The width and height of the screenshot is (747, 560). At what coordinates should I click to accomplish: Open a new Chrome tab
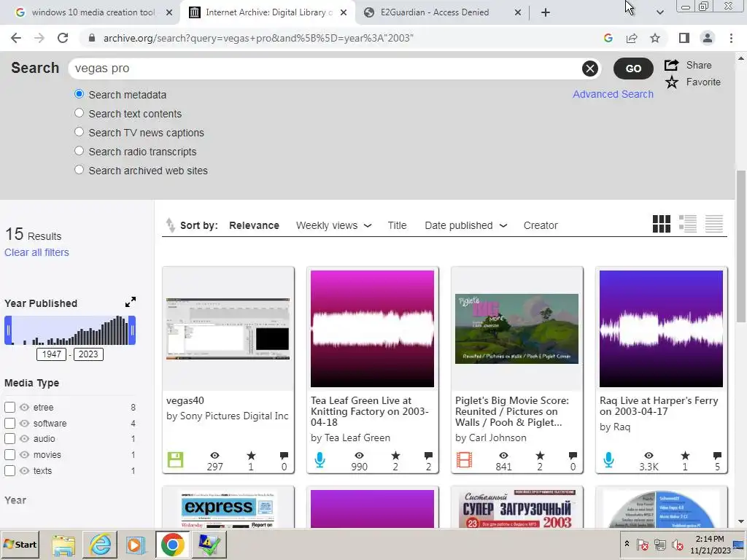pyautogui.click(x=546, y=12)
